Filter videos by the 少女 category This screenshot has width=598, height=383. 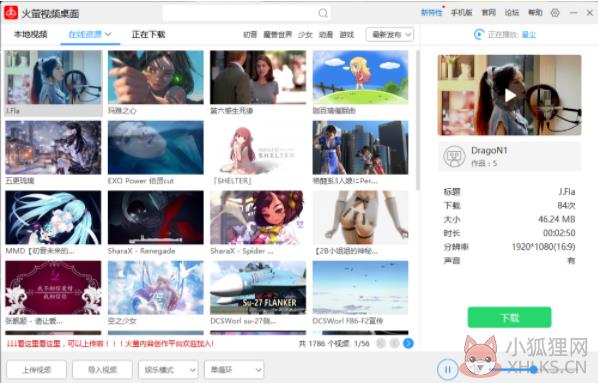(x=305, y=35)
